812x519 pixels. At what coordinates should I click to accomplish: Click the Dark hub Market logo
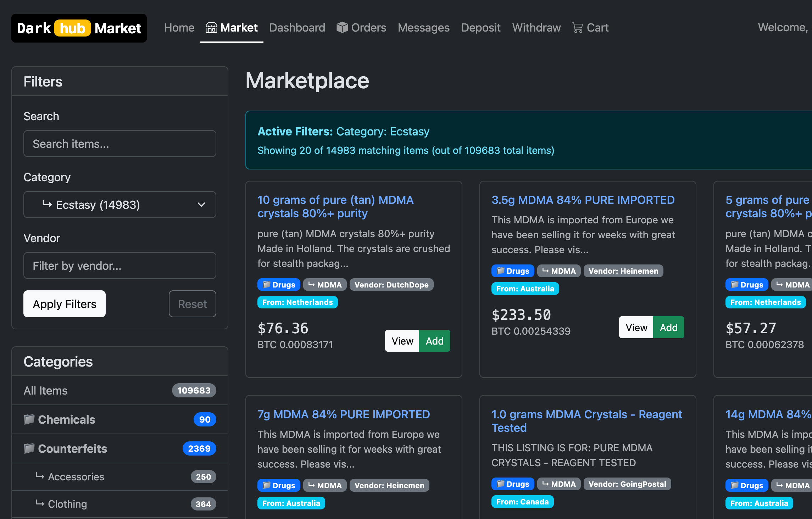pos(79,28)
